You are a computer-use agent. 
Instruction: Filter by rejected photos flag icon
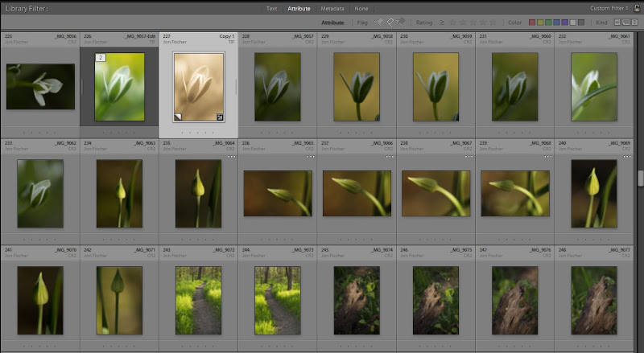[x=401, y=22]
